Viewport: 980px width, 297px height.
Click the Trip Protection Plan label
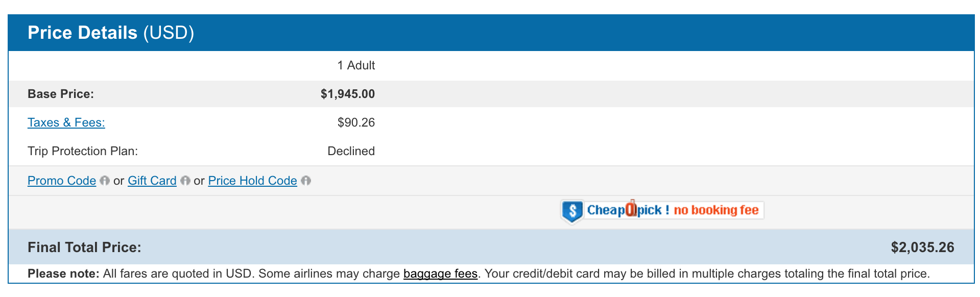click(x=83, y=151)
